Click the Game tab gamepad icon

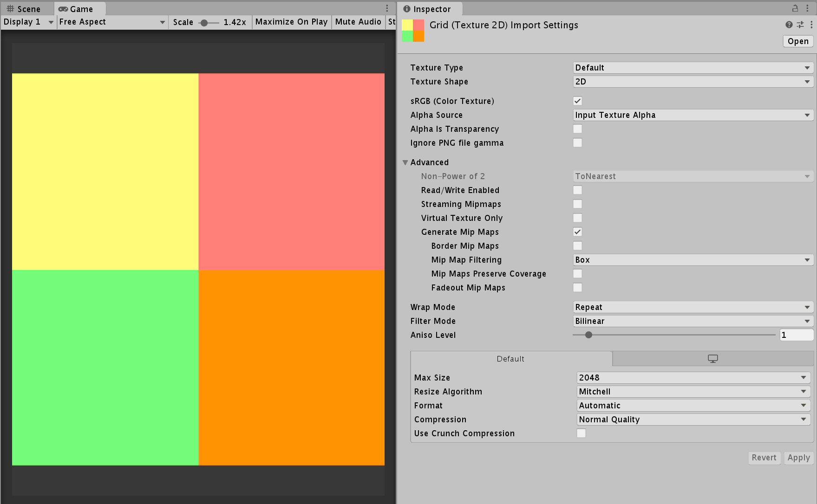63,9
